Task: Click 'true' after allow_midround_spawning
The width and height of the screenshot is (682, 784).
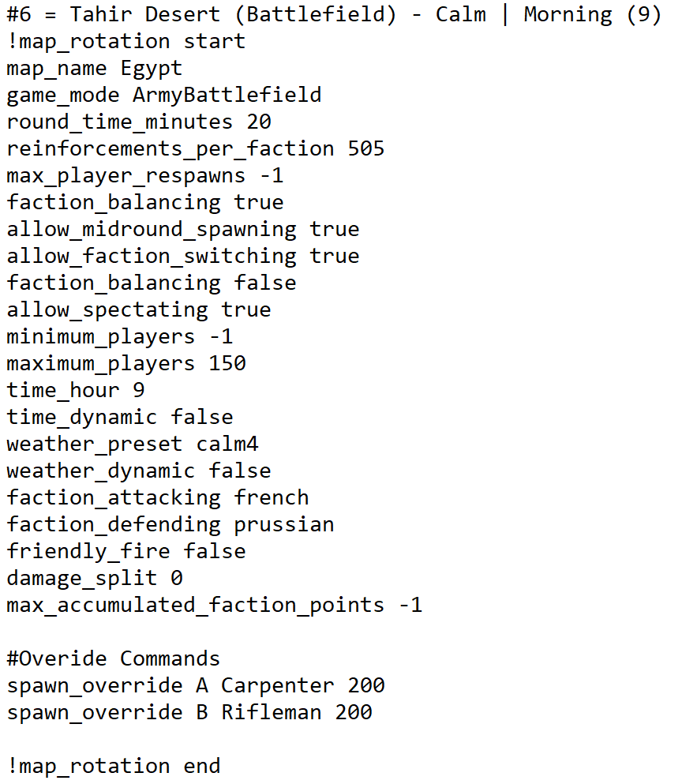Action: (335, 229)
